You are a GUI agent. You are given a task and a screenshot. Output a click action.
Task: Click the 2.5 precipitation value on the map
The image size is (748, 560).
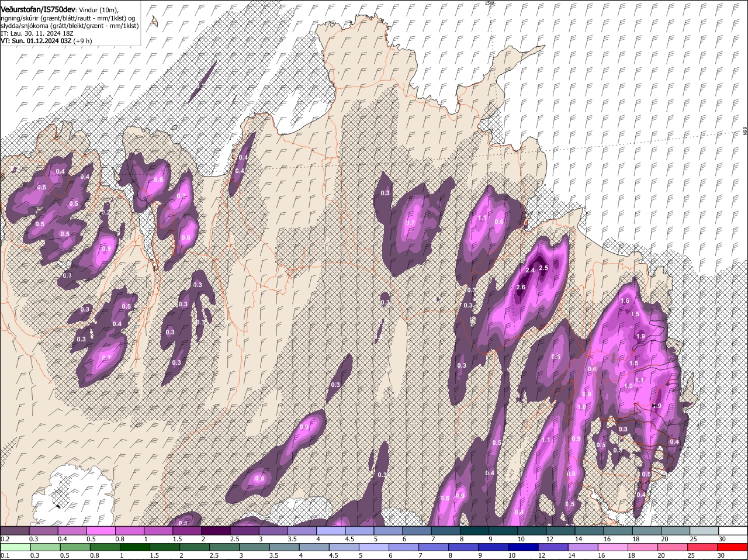tap(543, 268)
